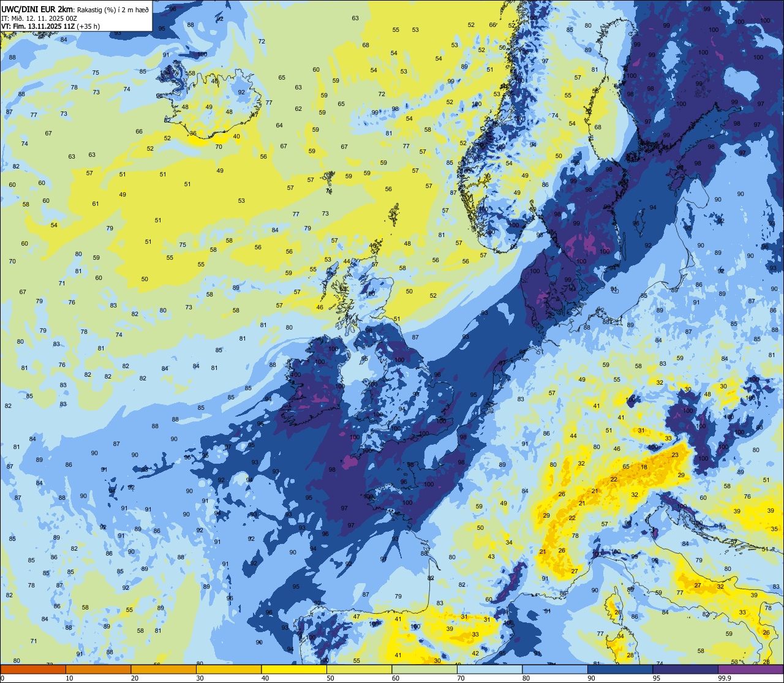784x683 pixels.
Task: Click the '50' tick label on legend bar
Action: pos(331,678)
